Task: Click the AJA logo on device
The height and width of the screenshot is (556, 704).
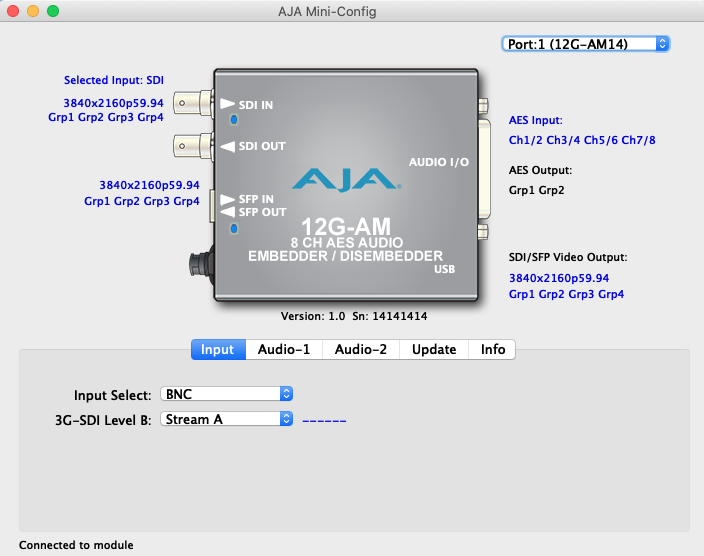Action: [346, 181]
